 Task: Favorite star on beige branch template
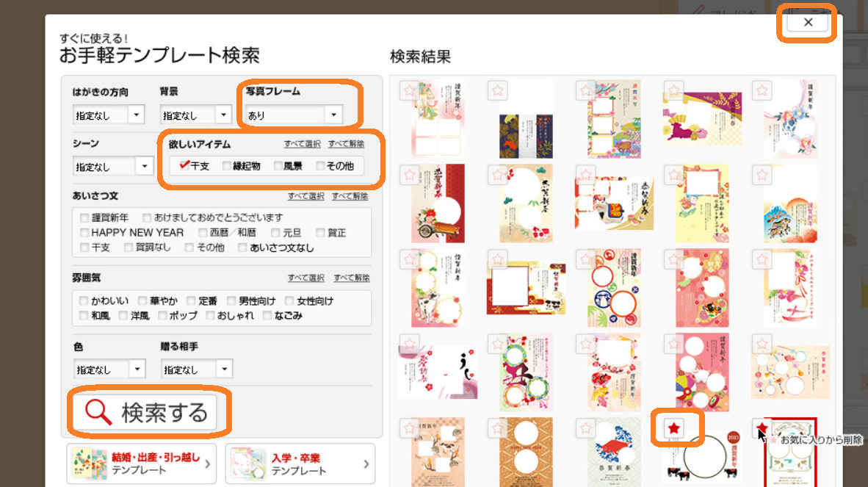point(409,428)
